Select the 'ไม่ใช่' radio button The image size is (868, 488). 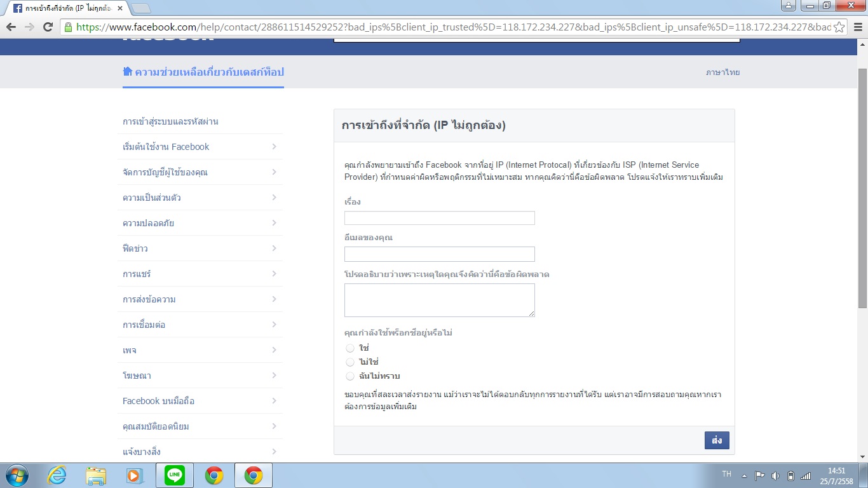click(349, 362)
